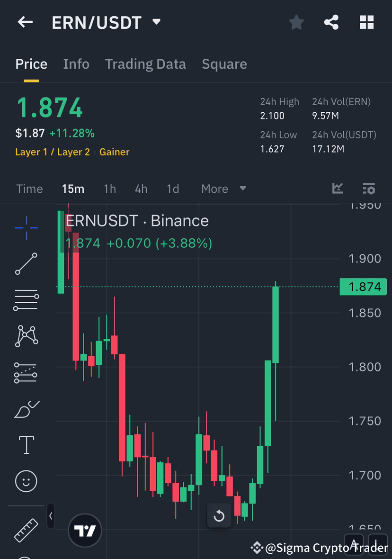
Task: Open the ERN/USDT pair selector dropdown
Action: 156,21
